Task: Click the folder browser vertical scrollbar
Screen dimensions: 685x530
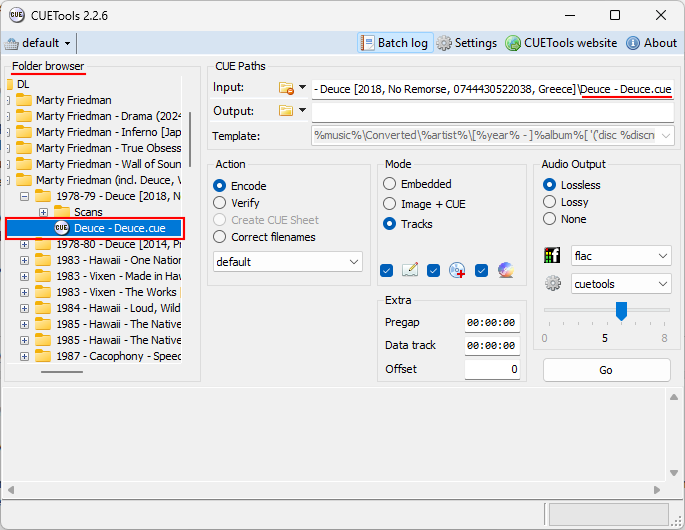Action: point(190,139)
